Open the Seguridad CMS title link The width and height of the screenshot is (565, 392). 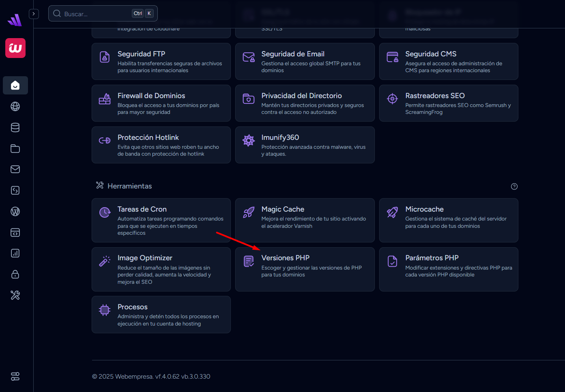point(431,54)
